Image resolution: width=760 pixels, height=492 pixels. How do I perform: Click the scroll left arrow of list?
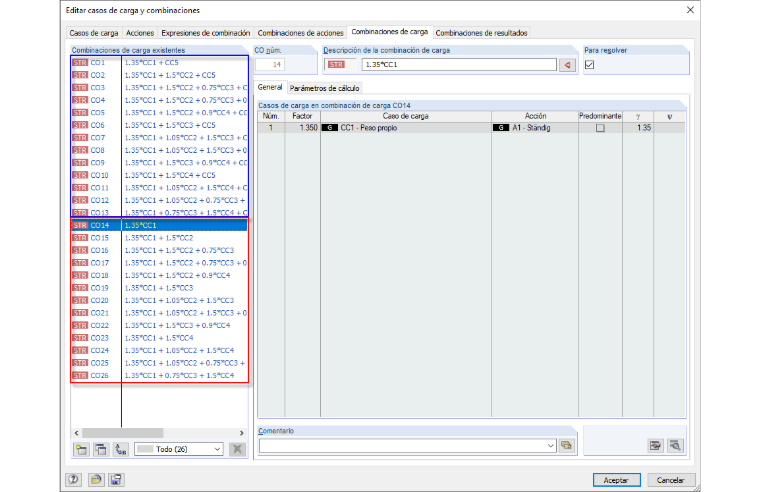[x=77, y=433]
